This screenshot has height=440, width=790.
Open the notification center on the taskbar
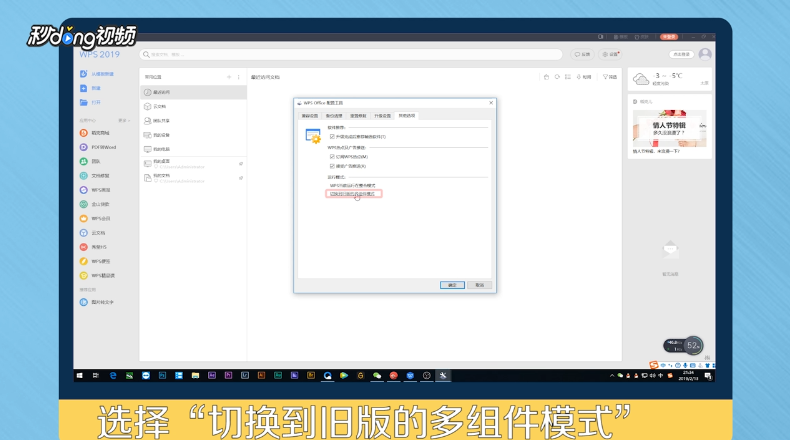pos(708,376)
